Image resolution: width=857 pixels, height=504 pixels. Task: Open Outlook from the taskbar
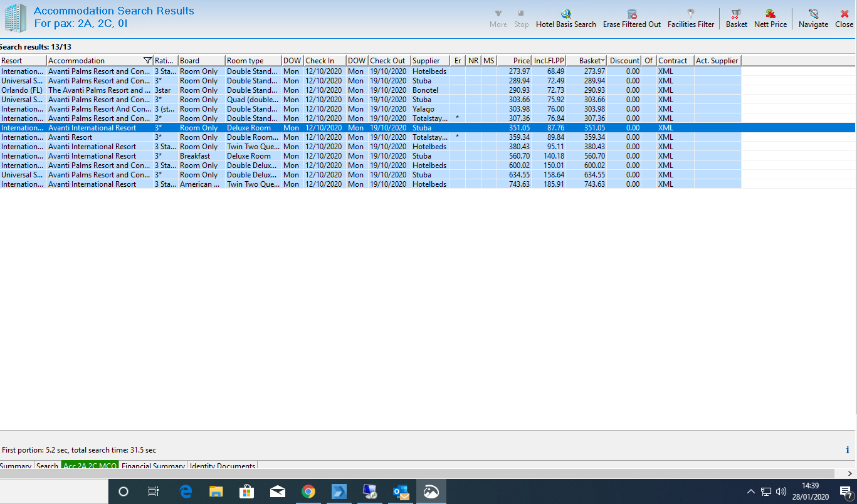click(401, 491)
